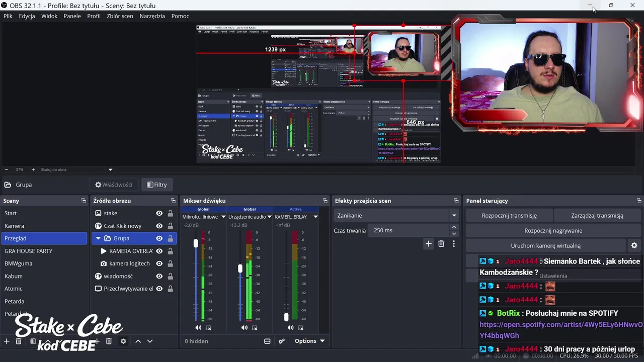Open the mixer Options dropdown
This screenshot has width=644, height=362.
(x=309, y=341)
